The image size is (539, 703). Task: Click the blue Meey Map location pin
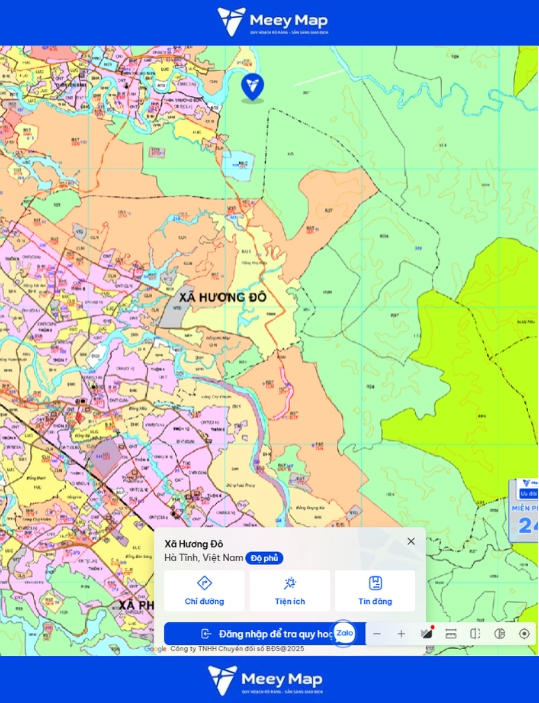click(252, 87)
